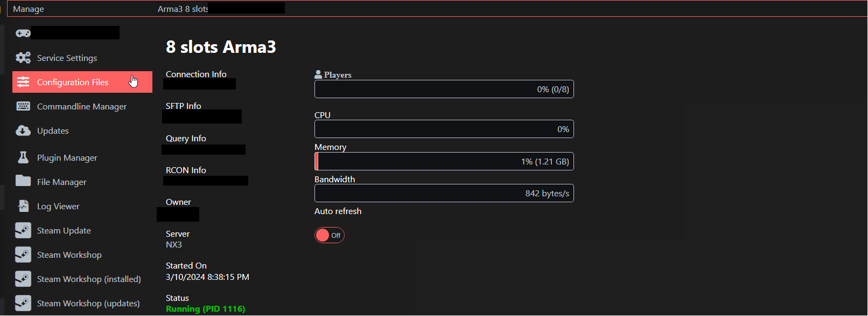Click the Plugin Manager link
Image resolution: width=868 pixels, height=316 pixels.
point(67,157)
